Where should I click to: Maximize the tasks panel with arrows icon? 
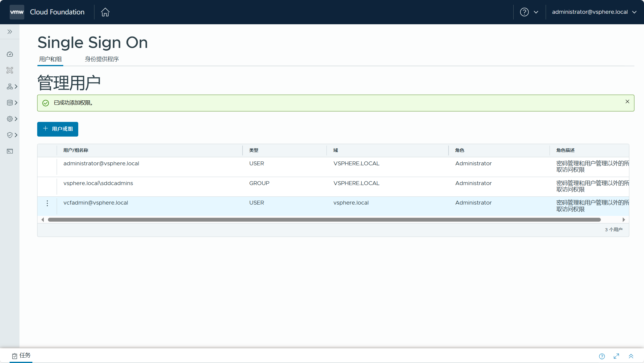pos(616,356)
